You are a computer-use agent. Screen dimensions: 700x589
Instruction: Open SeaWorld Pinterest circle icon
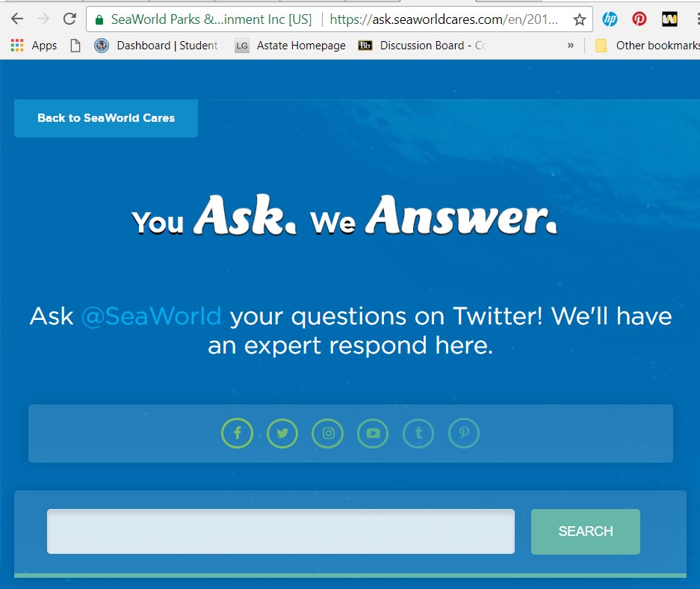[464, 433]
